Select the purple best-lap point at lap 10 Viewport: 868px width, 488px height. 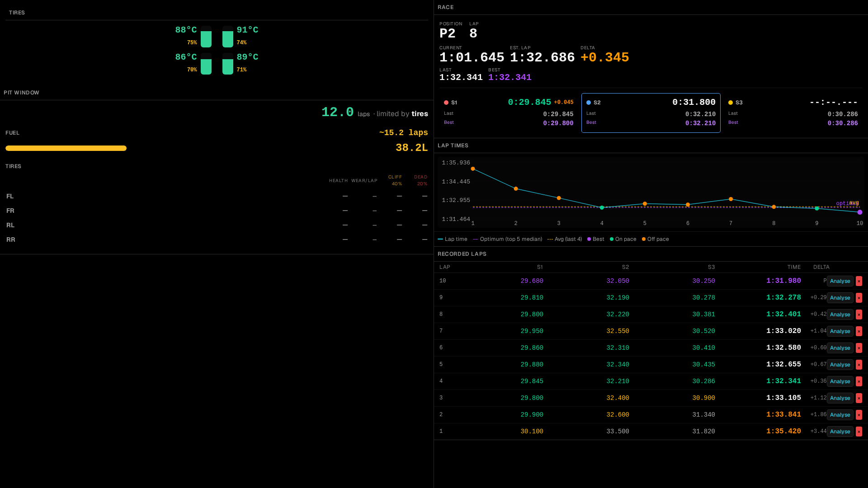pyautogui.click(x=860, y=212)
